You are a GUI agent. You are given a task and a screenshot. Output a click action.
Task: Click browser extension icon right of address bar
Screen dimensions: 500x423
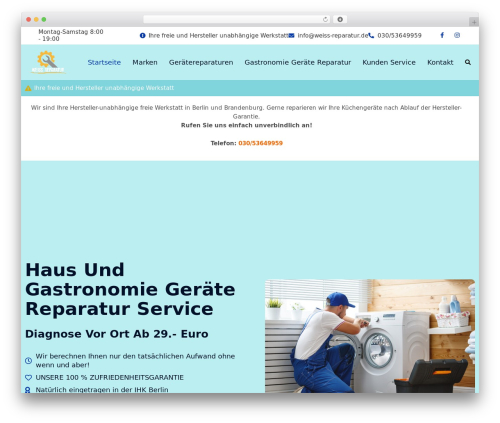pyautogui.click(x=340, y=20)
